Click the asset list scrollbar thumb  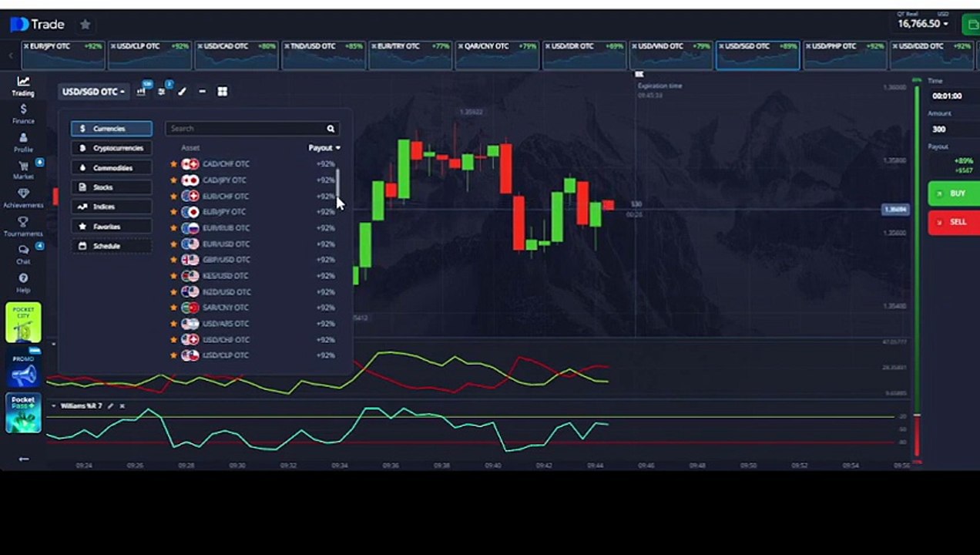[337, 185]
